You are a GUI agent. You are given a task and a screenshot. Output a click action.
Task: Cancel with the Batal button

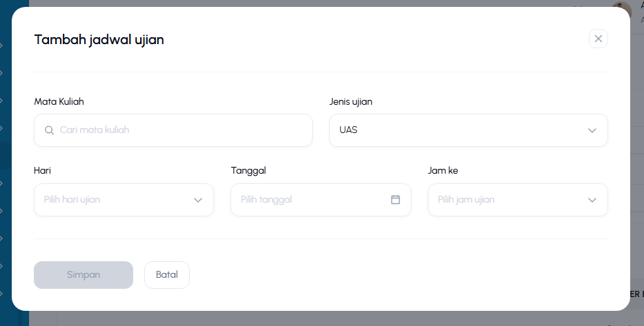pyautogui.click(x=167, y=275)
